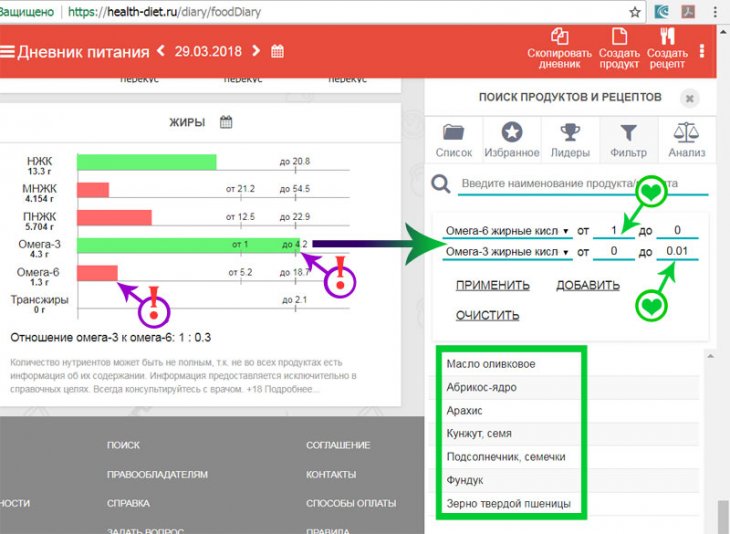Open the three-dot more options menu
Image resolution: width=730 pixels, height=534 pixels.
click(x=703, y=50)
